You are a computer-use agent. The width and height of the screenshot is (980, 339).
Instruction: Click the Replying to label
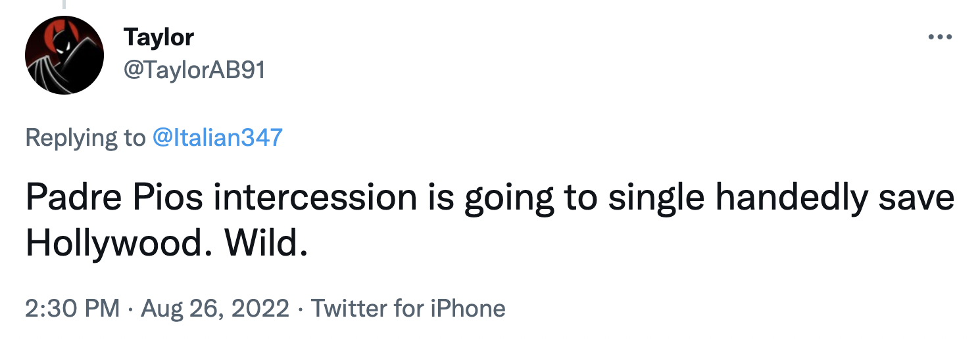coord(85,137)
